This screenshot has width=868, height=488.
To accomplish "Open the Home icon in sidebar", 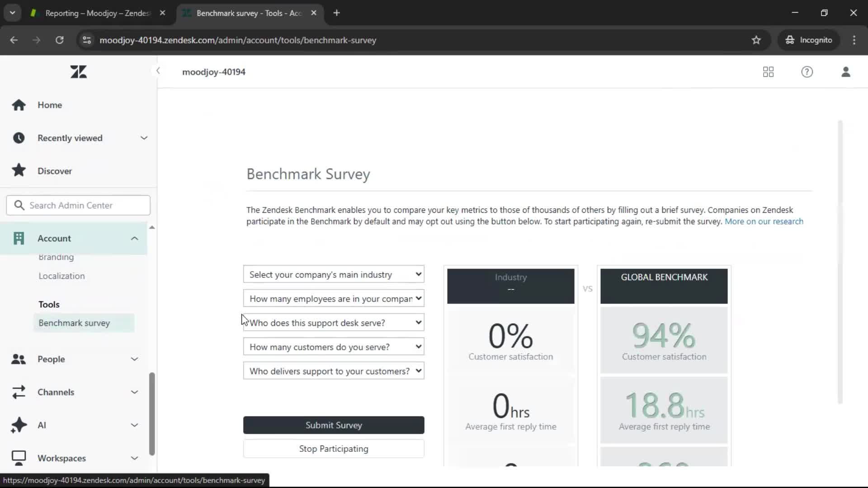I will coord(19,105).
